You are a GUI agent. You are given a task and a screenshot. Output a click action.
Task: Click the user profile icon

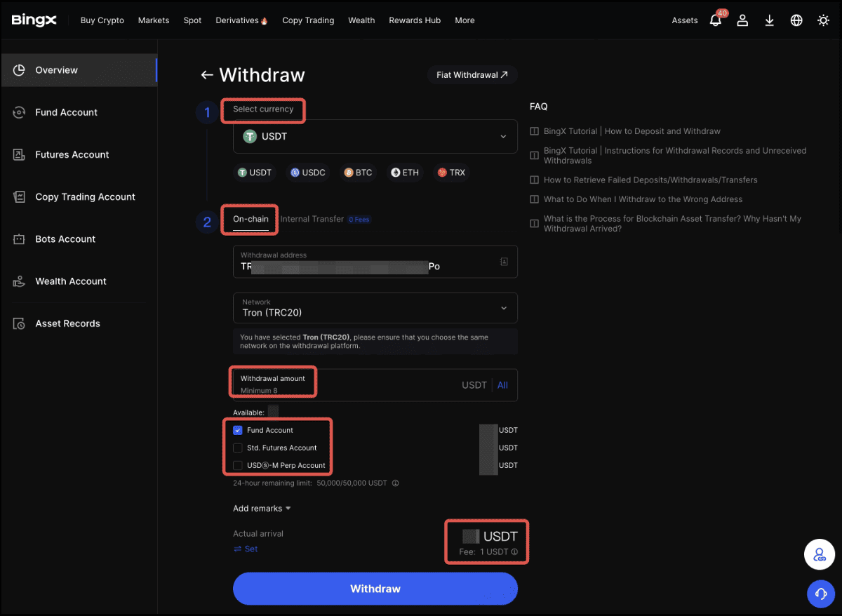[742, 20]
